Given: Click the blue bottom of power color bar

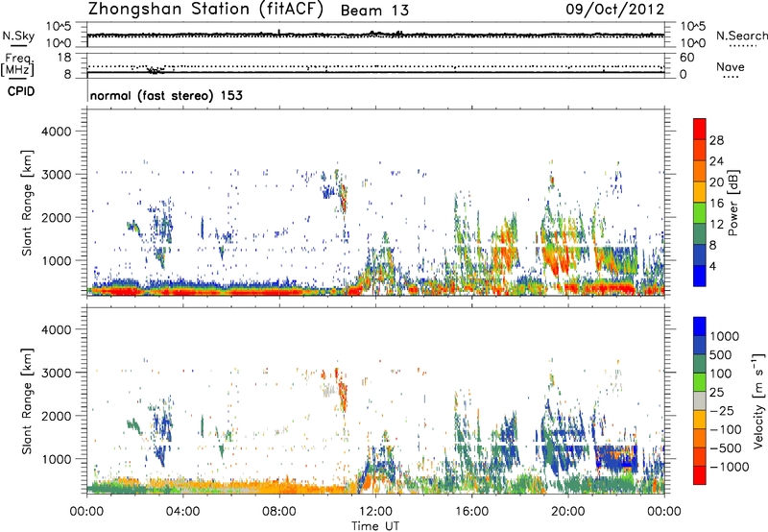Looking at the screenshot, I should pos(700,276).
